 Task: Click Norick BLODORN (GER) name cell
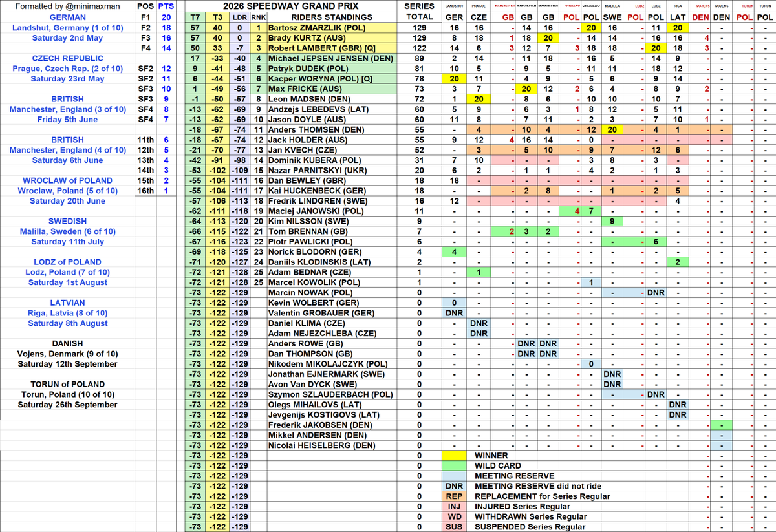pos(331,252)
